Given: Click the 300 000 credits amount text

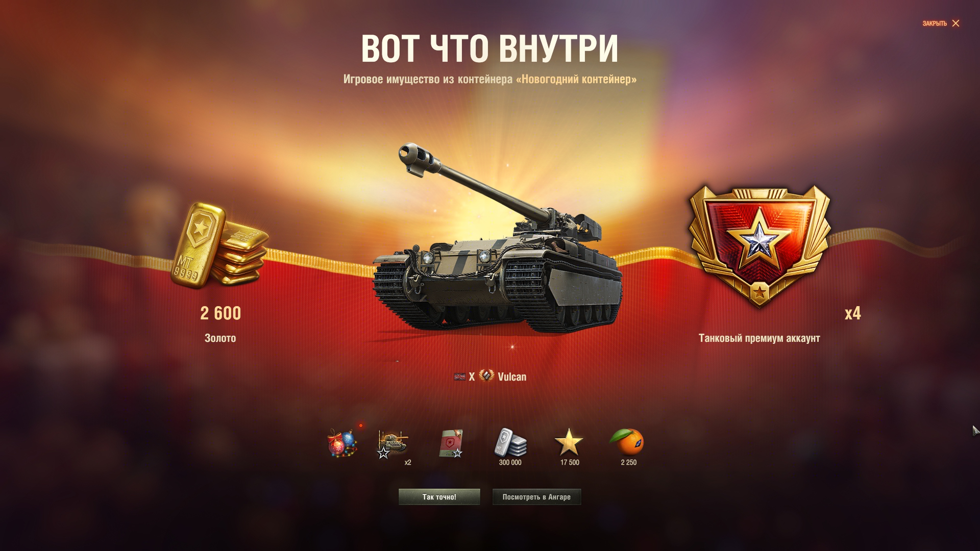Looking at the screenshot, I should (510, 463).
